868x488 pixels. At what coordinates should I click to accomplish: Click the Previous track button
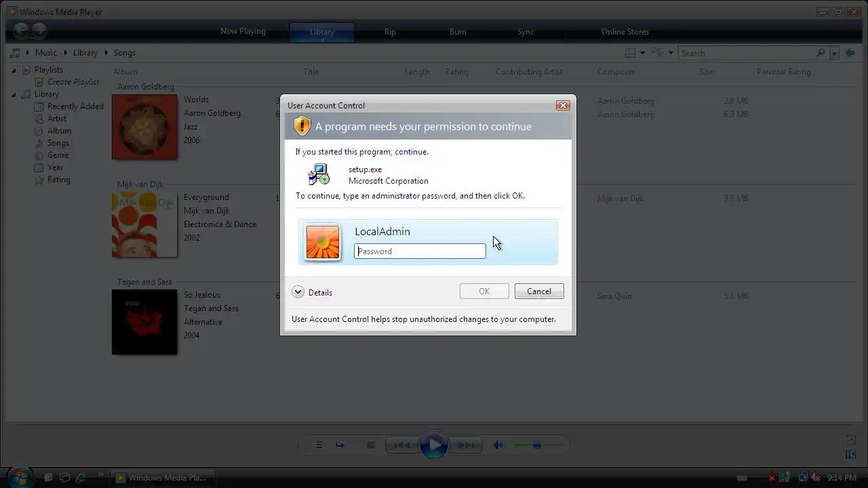(x=401, y=445)
